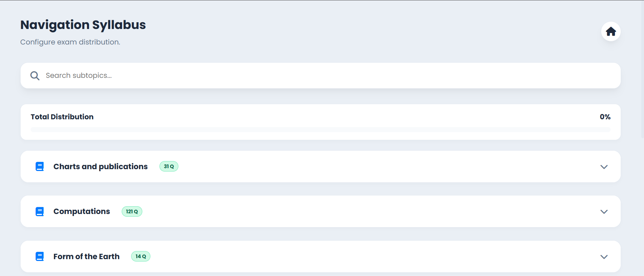Open the Form of the Earth title
Image resolution: width=644 pixels, height=276 pixels.
[86, 256]
